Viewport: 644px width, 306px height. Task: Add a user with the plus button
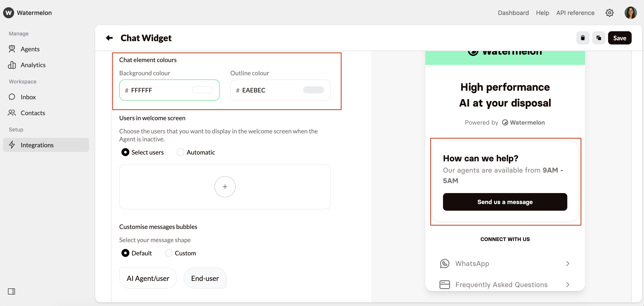click(225, 186)
